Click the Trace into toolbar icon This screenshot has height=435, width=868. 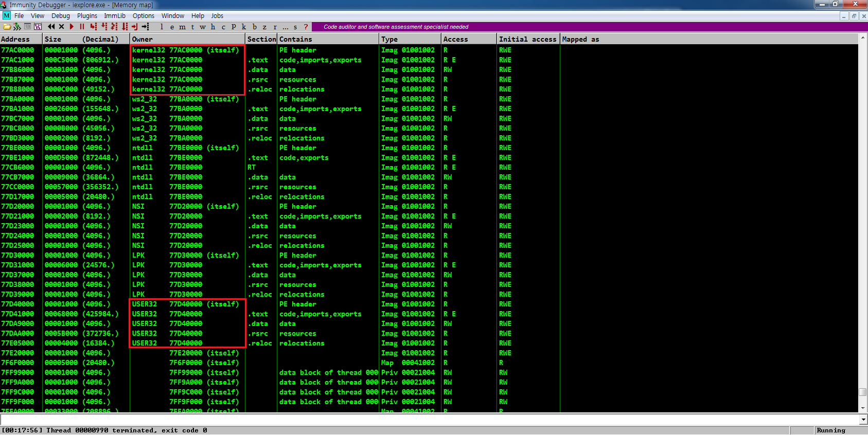pyautogui.click(x=114, y=27)
